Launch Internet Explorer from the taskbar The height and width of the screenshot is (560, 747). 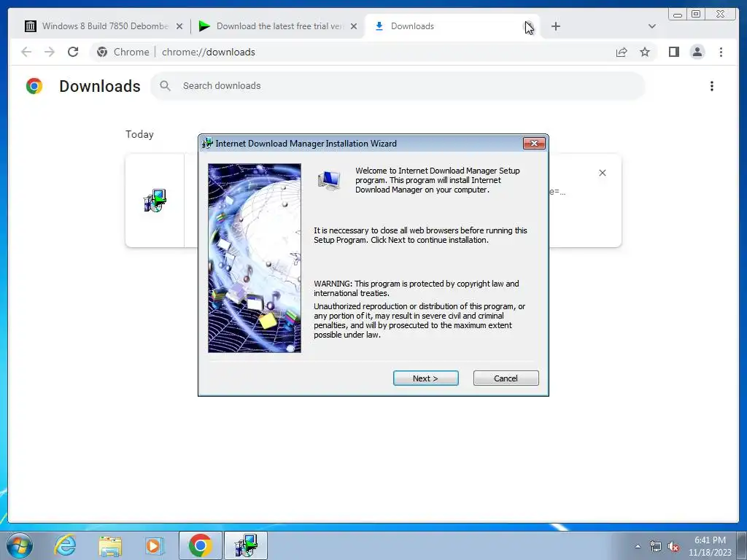tap(65, 545)
